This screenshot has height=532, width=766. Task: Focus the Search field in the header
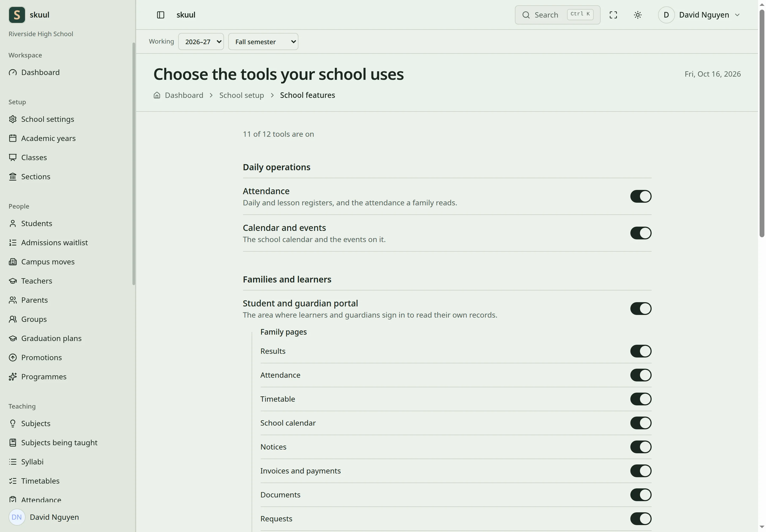coord(557,15)
